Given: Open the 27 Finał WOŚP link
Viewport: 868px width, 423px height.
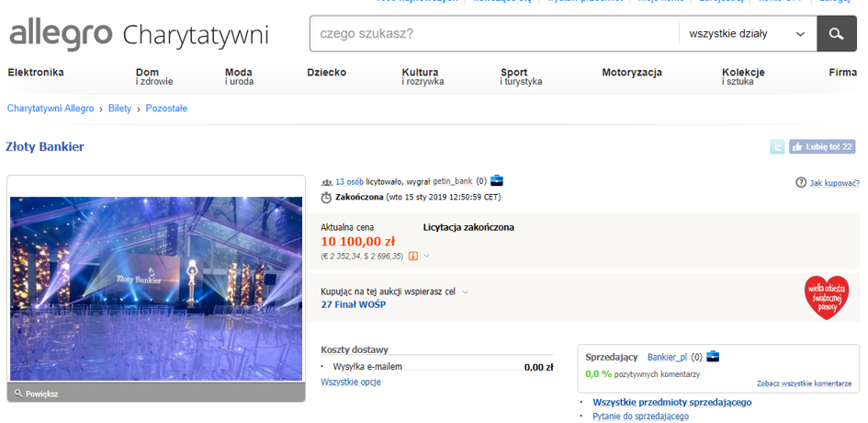Looking at the screenshot, I should pos(354,304).
